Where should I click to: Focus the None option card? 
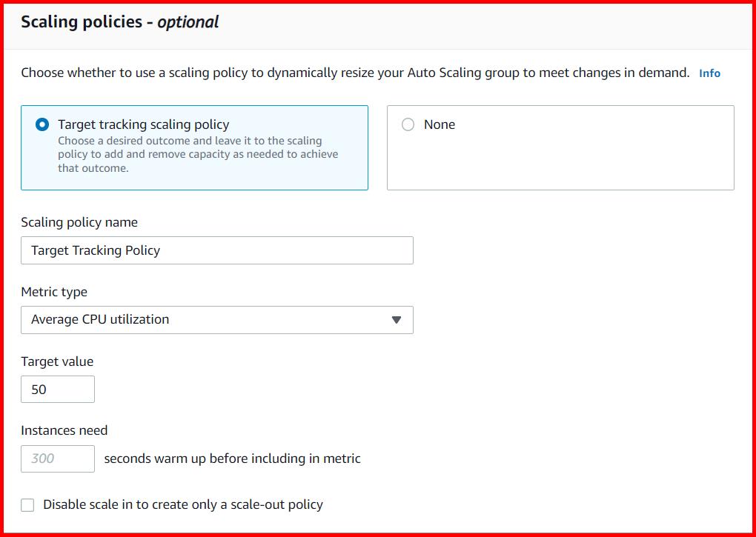click(x=560, y=147)
